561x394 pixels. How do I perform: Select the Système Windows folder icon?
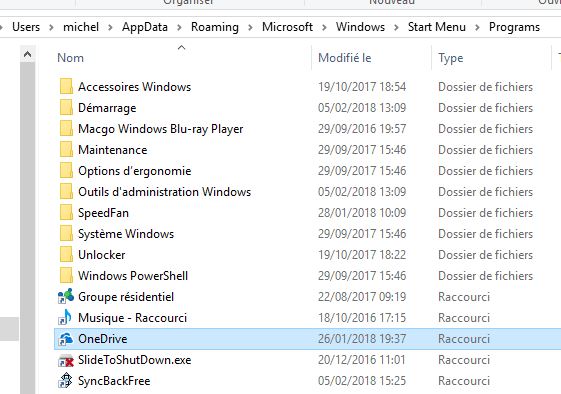point(66,234)
